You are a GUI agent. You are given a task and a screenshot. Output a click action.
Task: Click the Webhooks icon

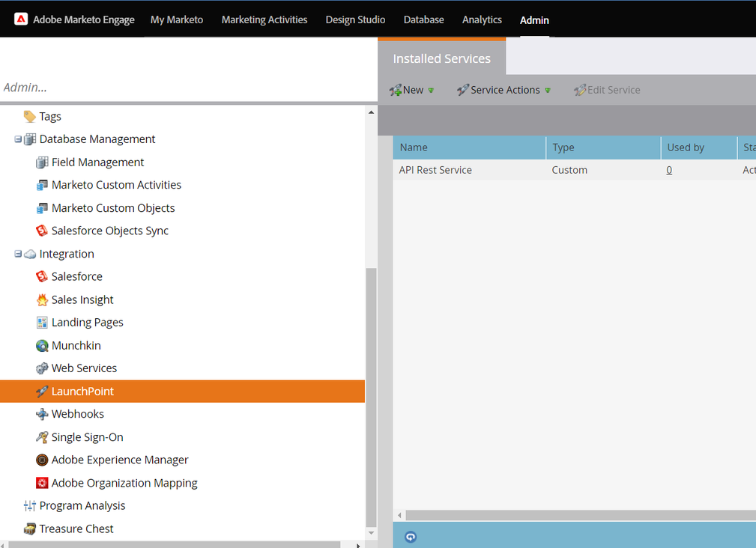pos(42,414)
